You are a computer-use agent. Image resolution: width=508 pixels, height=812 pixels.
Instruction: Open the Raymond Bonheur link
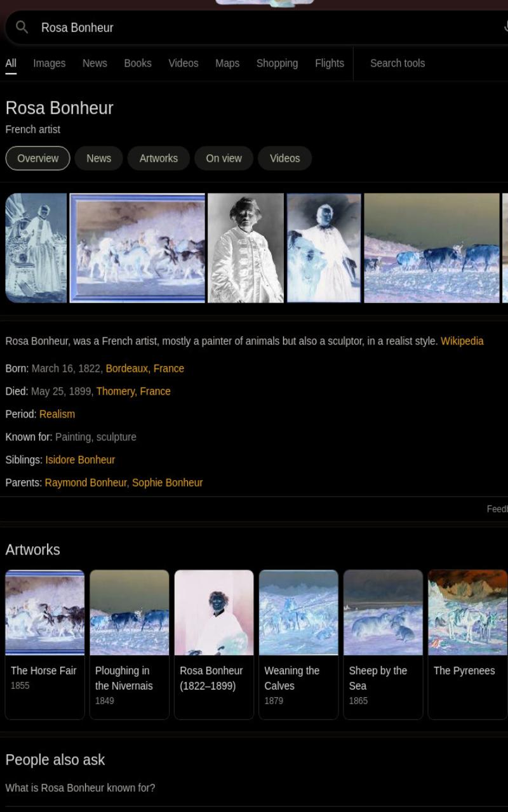coord(86,483)
